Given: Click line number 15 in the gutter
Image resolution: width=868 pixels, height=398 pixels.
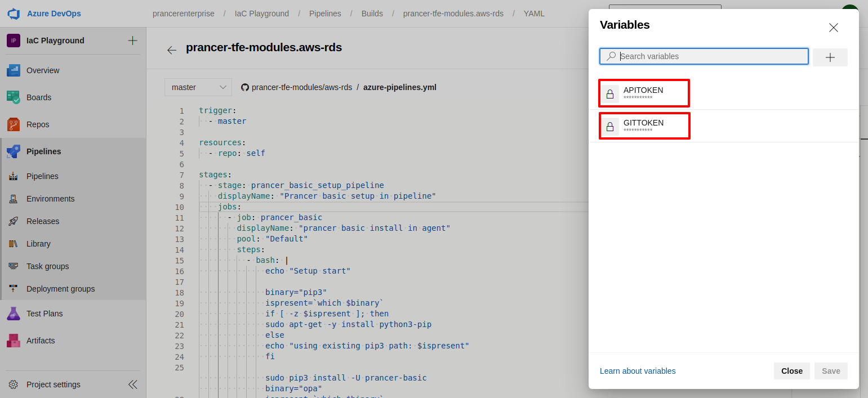Looking at the screenshot, I should pyautogui.click(x=180, y=261).
